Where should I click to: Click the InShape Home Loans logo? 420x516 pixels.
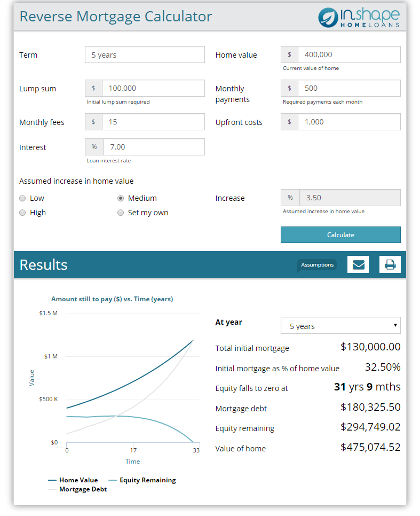359,17
